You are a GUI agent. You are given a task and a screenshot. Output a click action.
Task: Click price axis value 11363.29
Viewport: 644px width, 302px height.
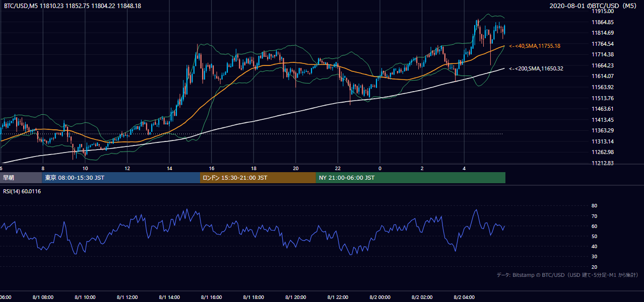[603, 130]
